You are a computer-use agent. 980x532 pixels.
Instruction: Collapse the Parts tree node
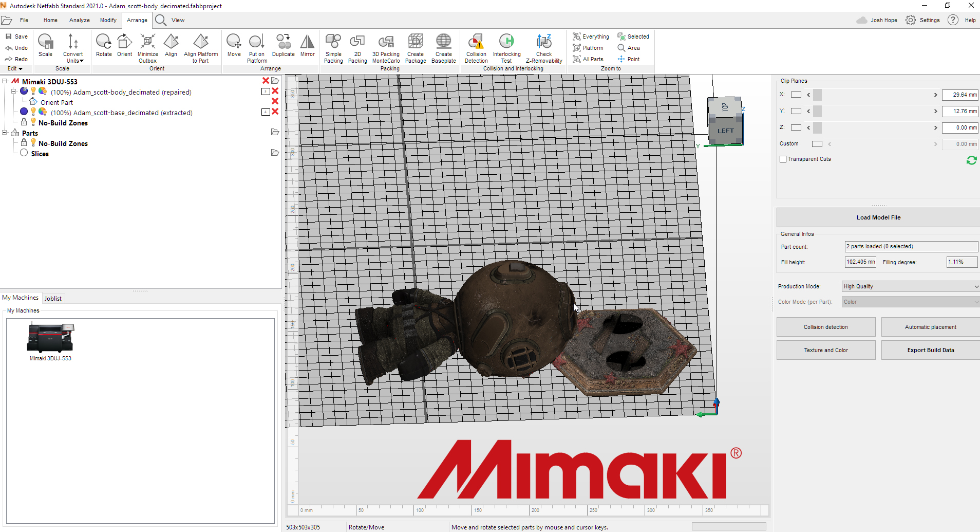coord(5,132)
